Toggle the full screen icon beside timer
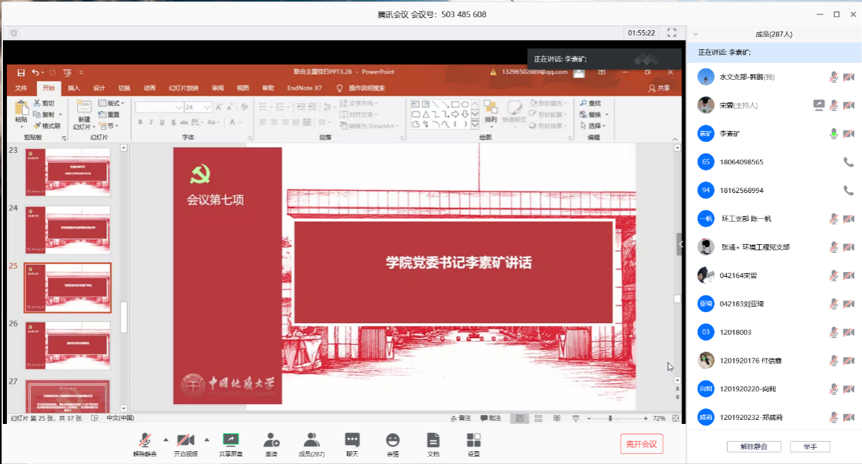Viewport: 862px width, 464px height. point(672,33)
